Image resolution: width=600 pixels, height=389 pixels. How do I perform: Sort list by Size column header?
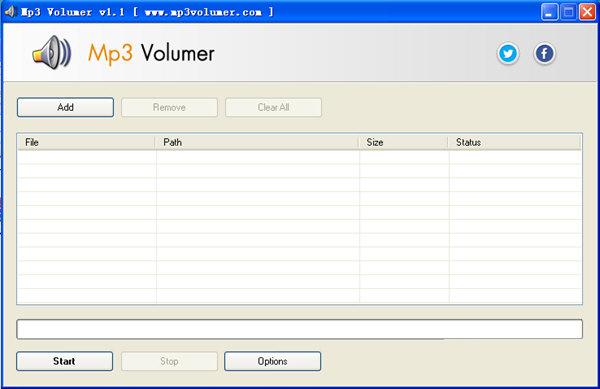tap(403, 142)
